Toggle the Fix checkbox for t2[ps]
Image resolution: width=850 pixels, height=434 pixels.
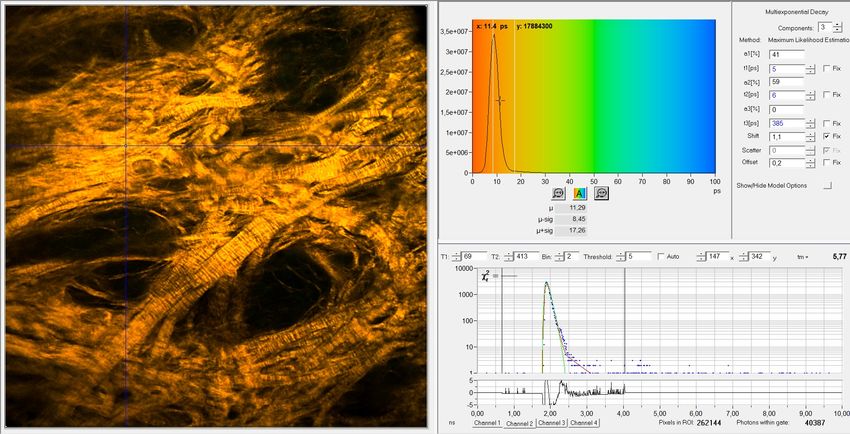click(x=826, y=95)
